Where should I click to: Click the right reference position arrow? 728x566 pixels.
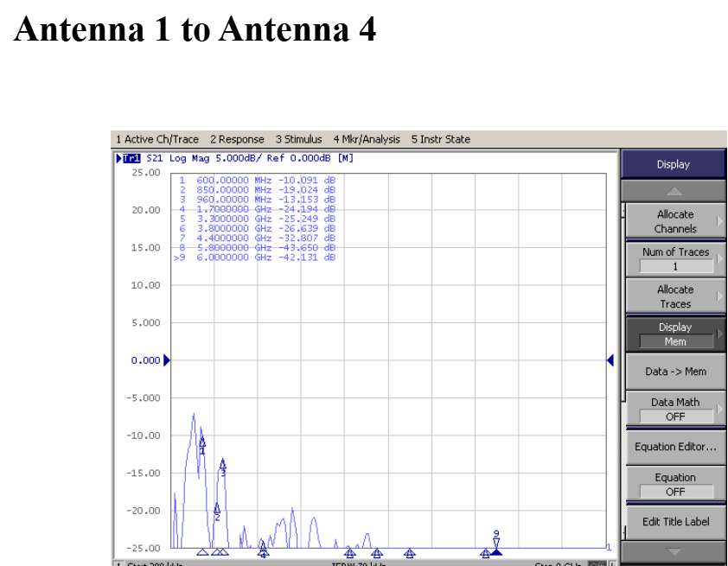610,360
